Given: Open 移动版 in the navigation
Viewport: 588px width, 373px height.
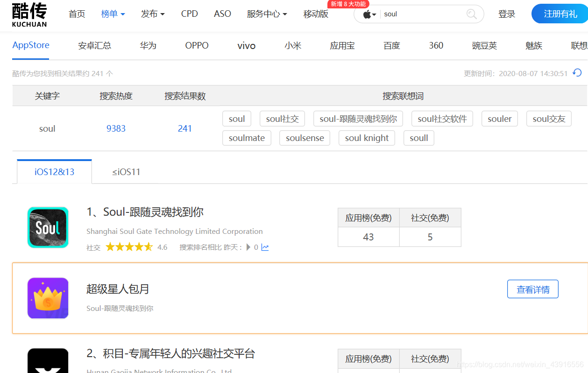Looking at the screenshot, I should click(x=316, y=14).
